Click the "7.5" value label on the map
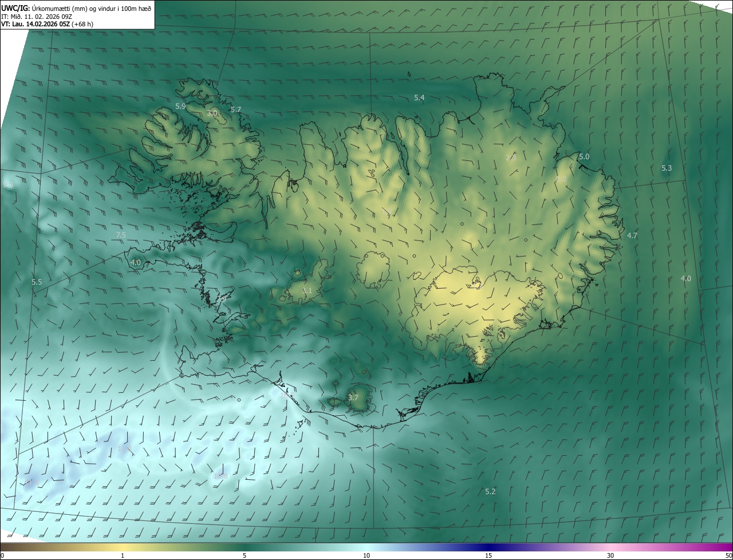Image resolution: width=733 pixels, height=560 pixels. (x=121, y=235)
